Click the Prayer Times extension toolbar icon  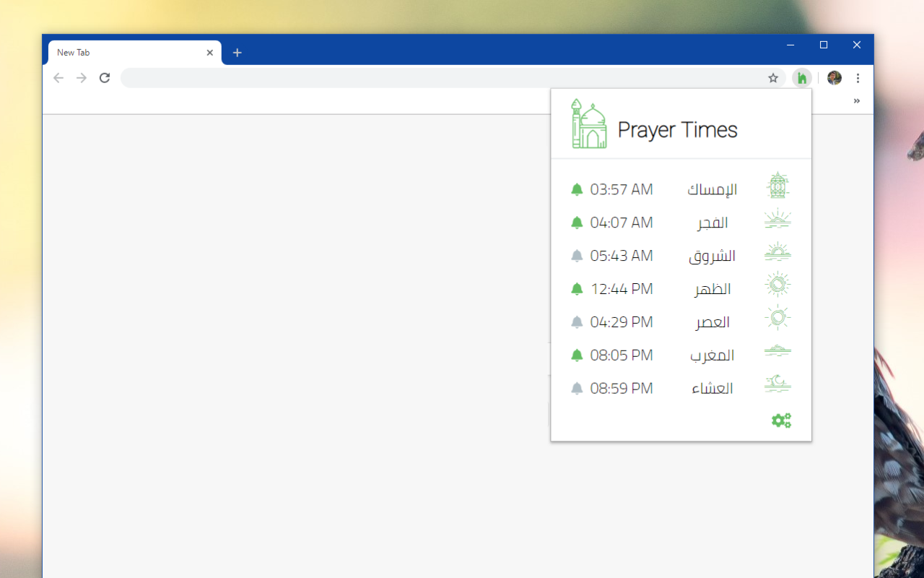(802, 78)
